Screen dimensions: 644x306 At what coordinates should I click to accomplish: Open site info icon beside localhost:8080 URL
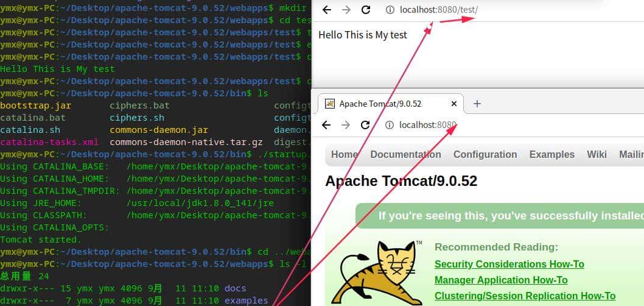pyautogui.click(x=390, y=124)
